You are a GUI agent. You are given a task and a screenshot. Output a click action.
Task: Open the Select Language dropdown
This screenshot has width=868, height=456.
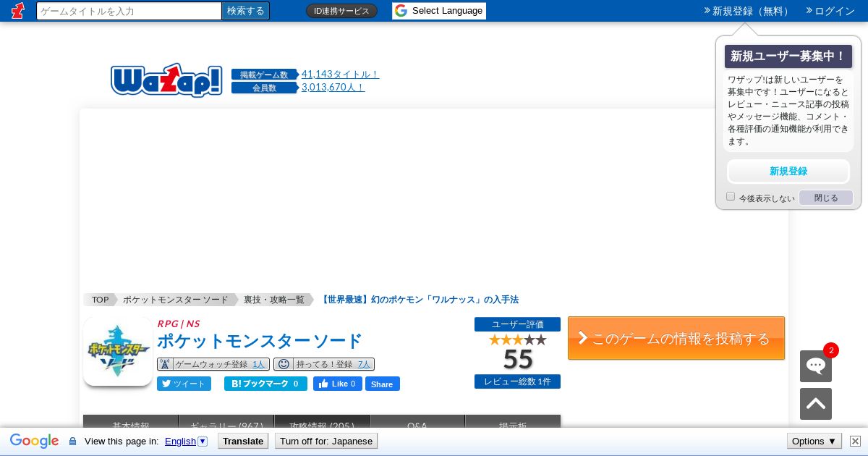tap(439, 11)
